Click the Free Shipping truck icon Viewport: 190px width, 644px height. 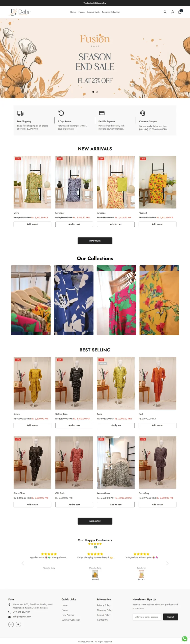click(20, 113)
